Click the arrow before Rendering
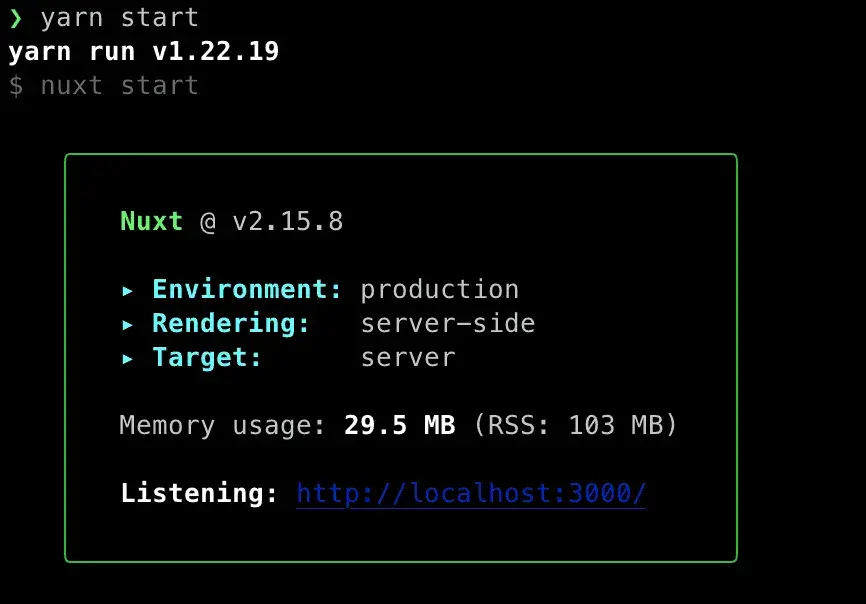Image resolution: width=866 pixels, height=604 pixels. tap(128, 325)
